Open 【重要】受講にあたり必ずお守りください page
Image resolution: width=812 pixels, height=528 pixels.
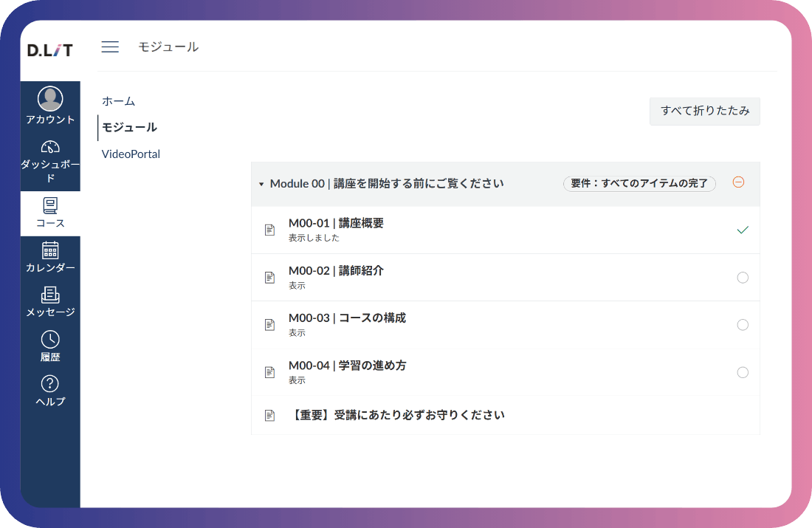coord(399,415)
